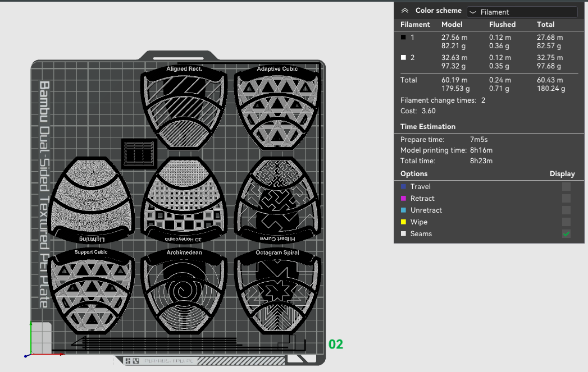The width and height of the screenshot is (588, 372).
Task: Collapse the Color scheme panel with the chevron
Action: (x=405, y=10)
